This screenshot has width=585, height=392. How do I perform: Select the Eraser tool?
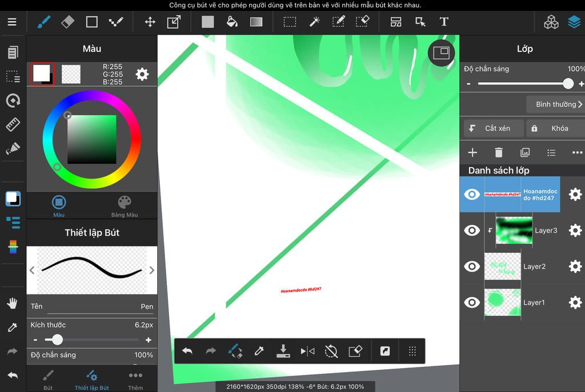click(x=67, y=22)
